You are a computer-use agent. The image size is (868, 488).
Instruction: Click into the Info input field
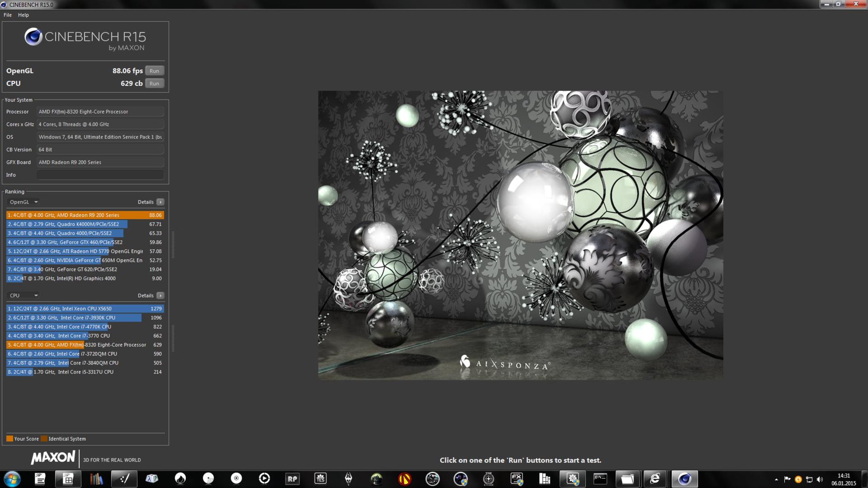[100, 175]
